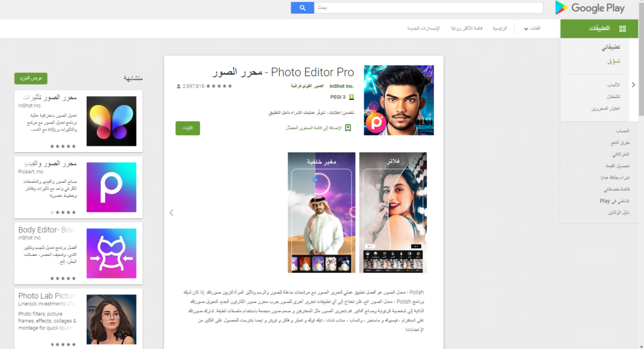Screen dimensions: 644x349
Task: Open the Photo Lab app icon
Action: (111, 319)
